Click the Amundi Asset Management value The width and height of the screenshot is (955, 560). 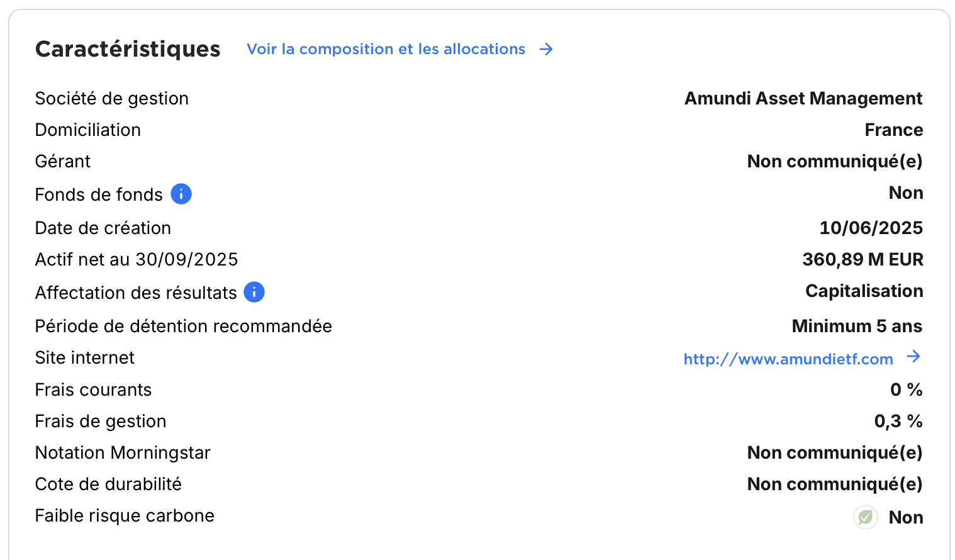(x=803, y=98)
